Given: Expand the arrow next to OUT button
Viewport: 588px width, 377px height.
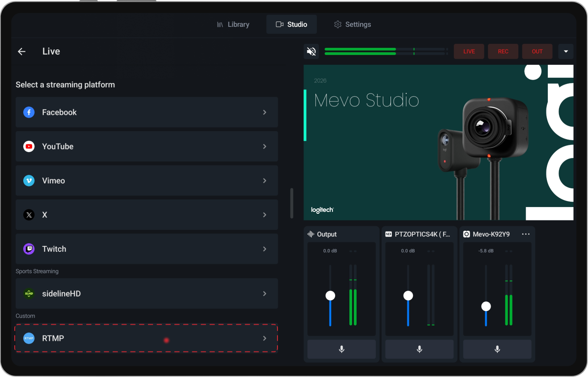Looking at the screenshot, I should 566,51.
